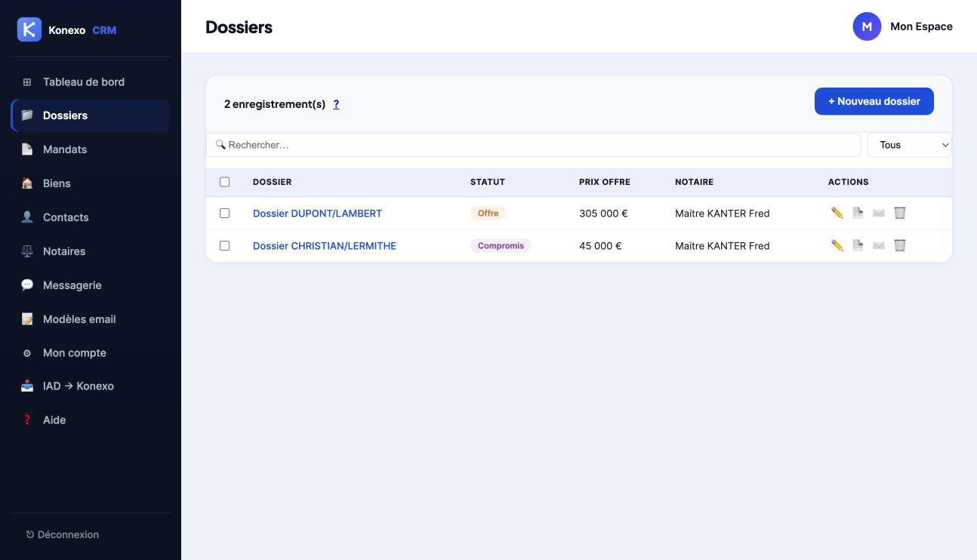Click the Modèles email memo icon
Image resolution: width=977 pixels, height=560 pixels.
click(27, 319)
